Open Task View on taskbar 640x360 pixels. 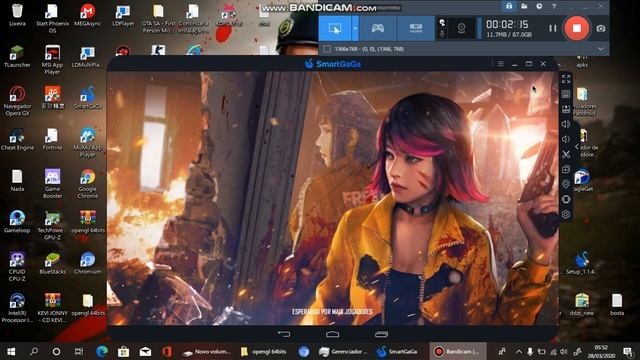[79, 351]
